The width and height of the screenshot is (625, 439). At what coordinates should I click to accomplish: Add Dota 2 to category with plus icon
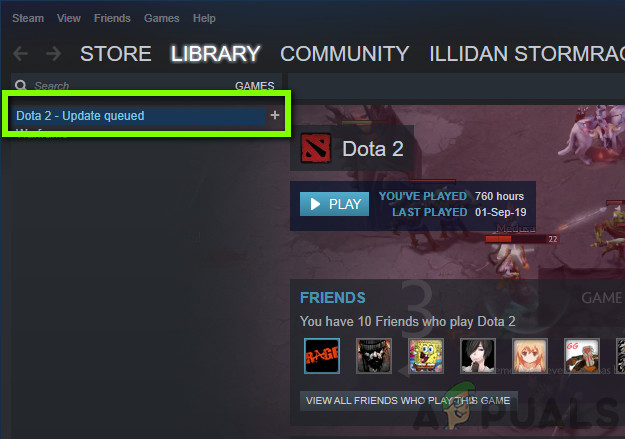tap(275, 115)
